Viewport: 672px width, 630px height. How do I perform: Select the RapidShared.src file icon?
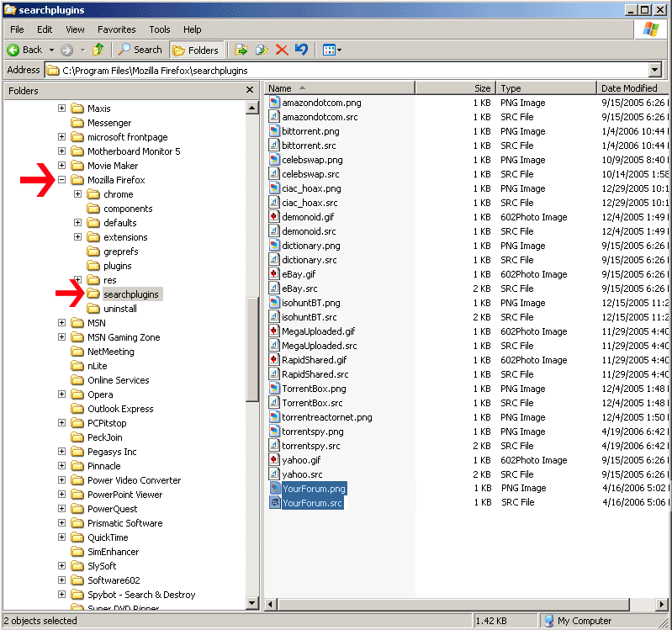pyautogui.click(x=274, y=373)
